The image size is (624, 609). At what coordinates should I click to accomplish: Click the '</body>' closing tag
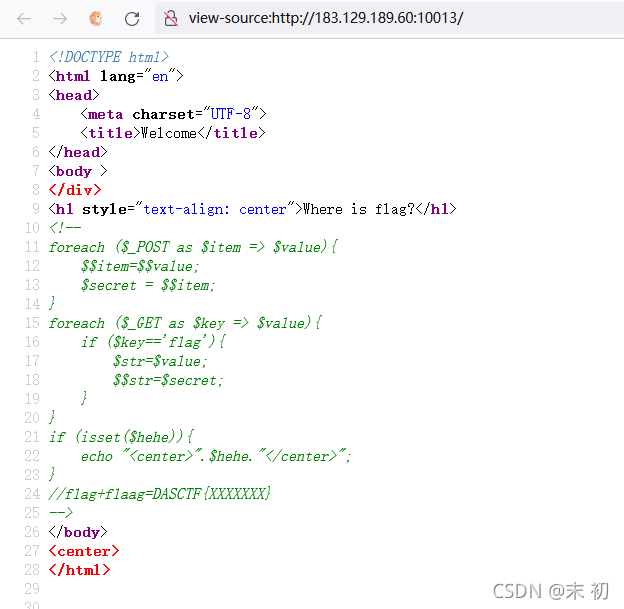pos(78,532)
